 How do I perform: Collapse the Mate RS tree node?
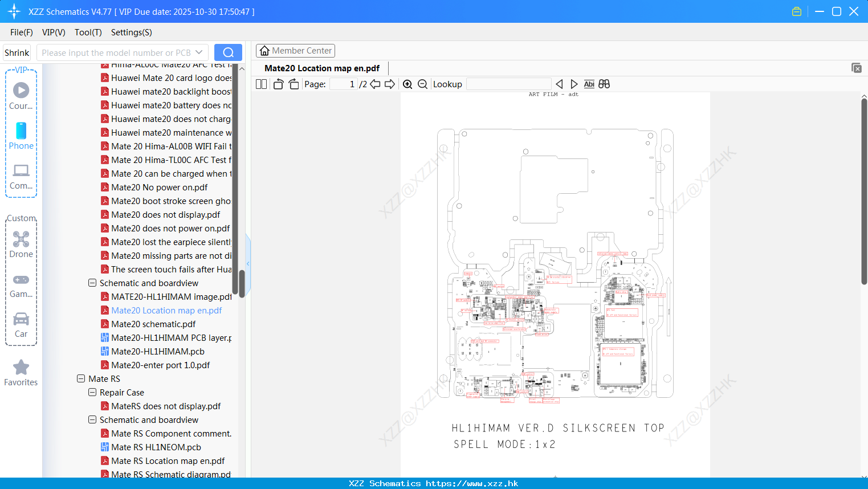pos(81,378)
